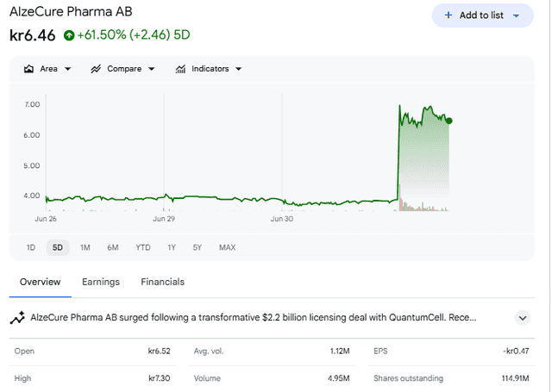Click the sparkle trend insight icon
Screen dimensions: 552x392
pyautogui.click(x=17, y=318)
